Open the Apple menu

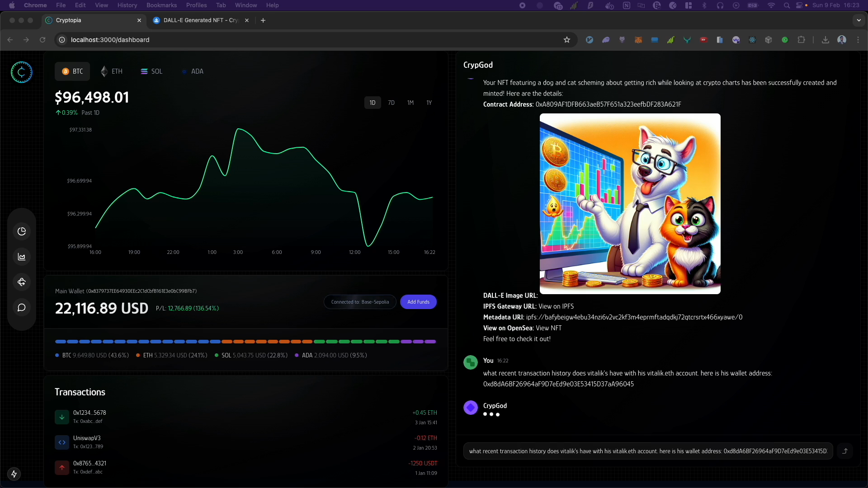[x=12, y=5]
